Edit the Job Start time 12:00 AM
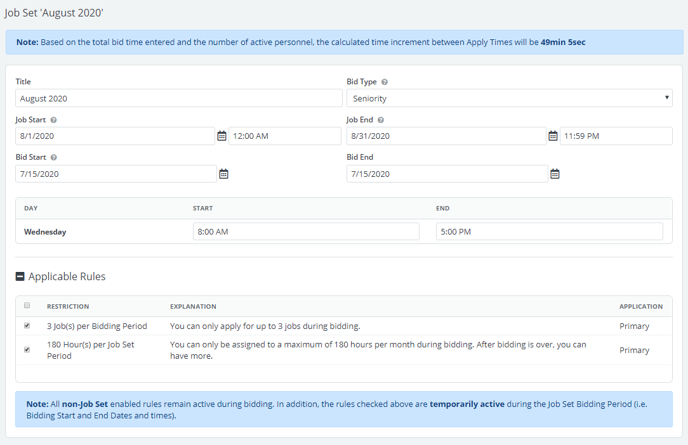688x445 pixels. point(285,136)
